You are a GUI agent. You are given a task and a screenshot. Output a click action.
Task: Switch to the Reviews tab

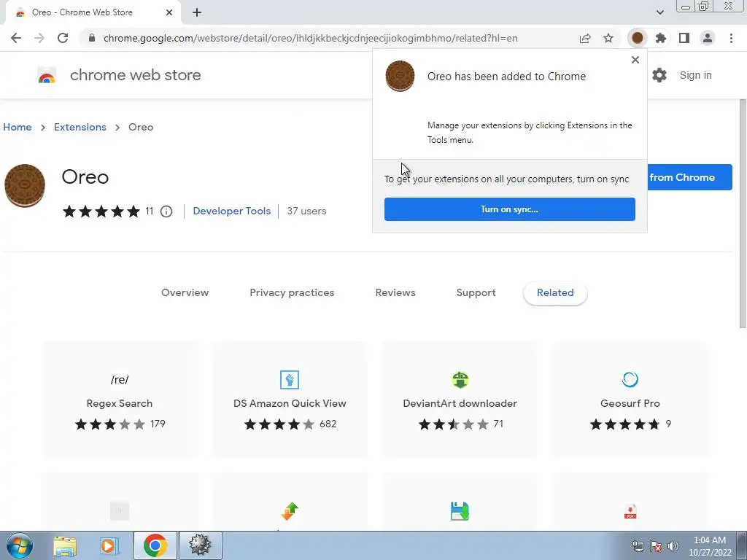point(395,293)
